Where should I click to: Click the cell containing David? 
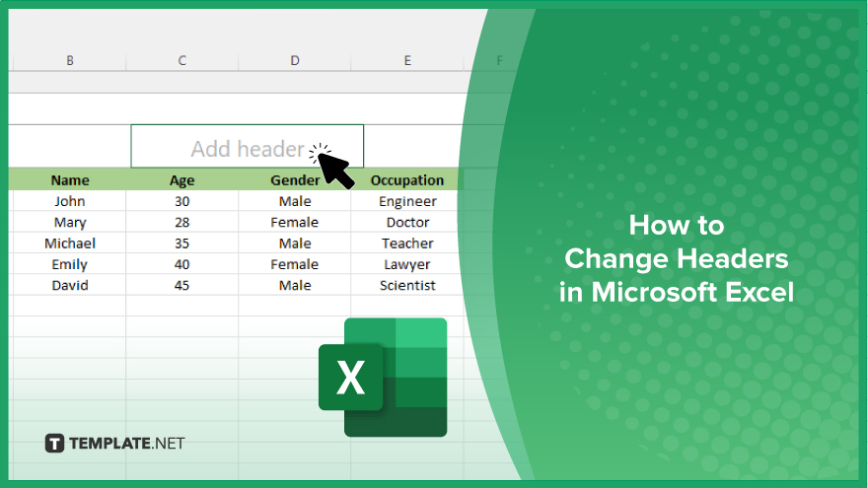[70, 285]
